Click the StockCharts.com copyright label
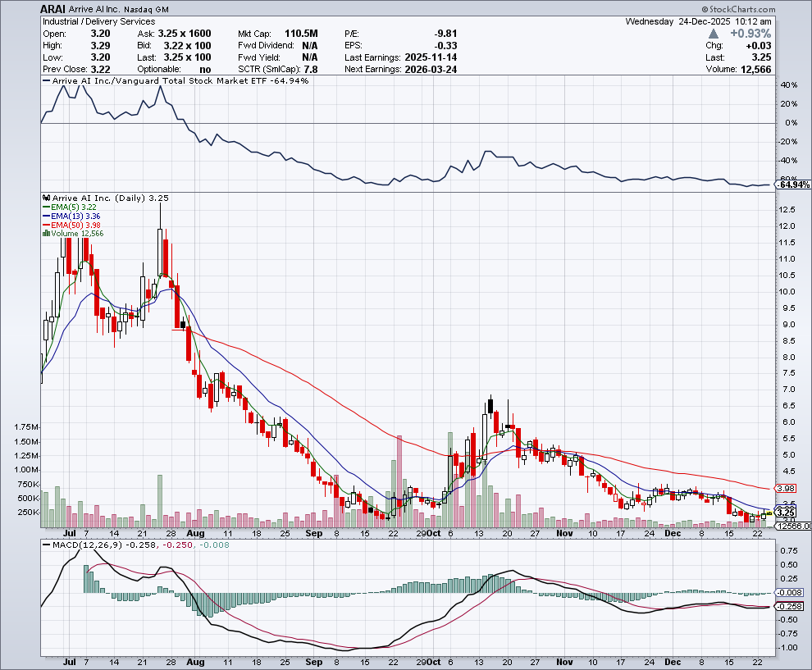Viewport: 812px width, 670px height. coord(739,9)
